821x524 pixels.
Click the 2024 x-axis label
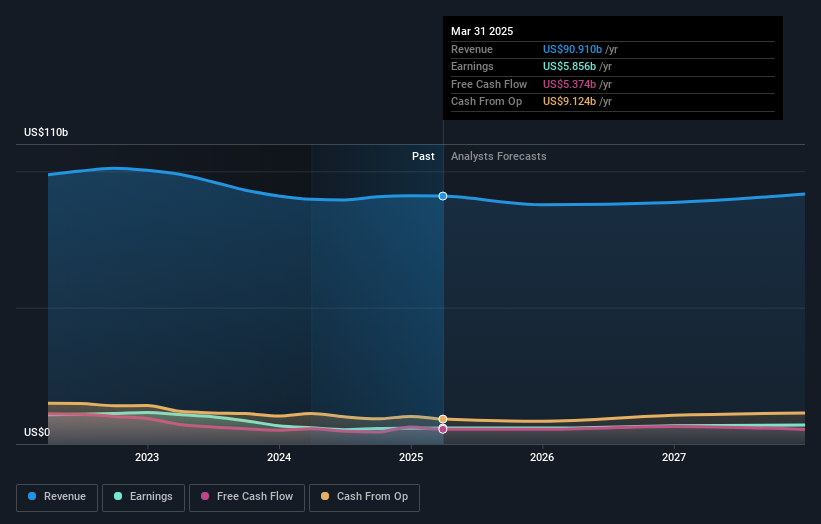point(279,457)
